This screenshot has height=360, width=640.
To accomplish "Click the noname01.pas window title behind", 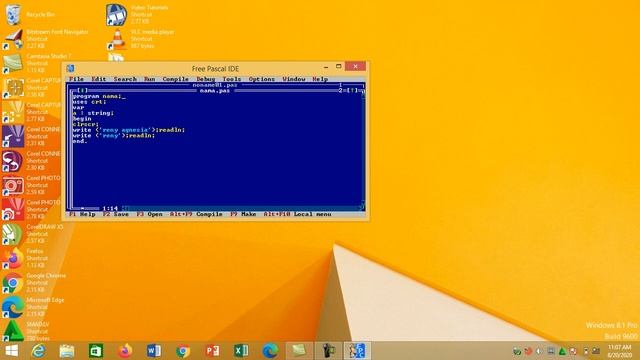I will 215,85.
